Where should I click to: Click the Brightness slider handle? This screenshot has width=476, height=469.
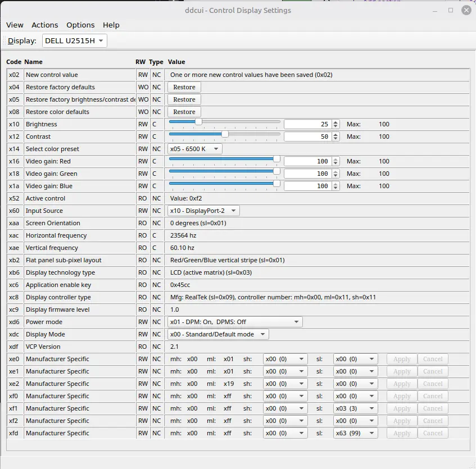point(198,121)
